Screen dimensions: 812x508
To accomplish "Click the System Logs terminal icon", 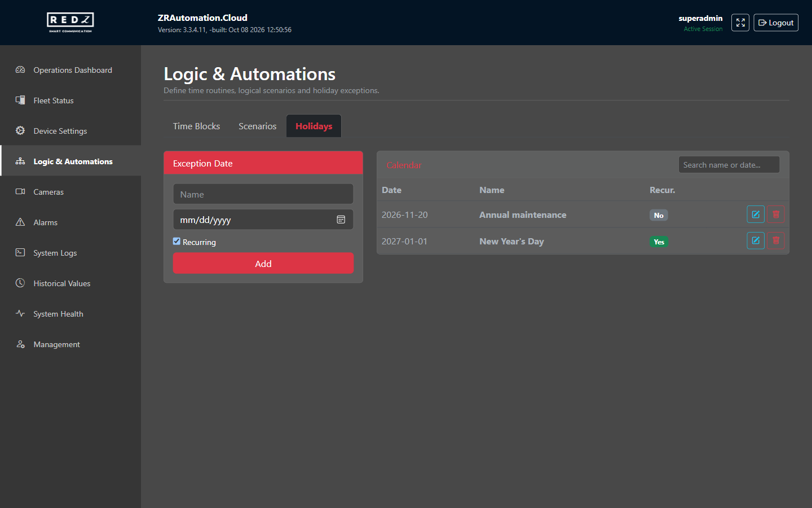I will pyautogui.click(x=20, y=253).
